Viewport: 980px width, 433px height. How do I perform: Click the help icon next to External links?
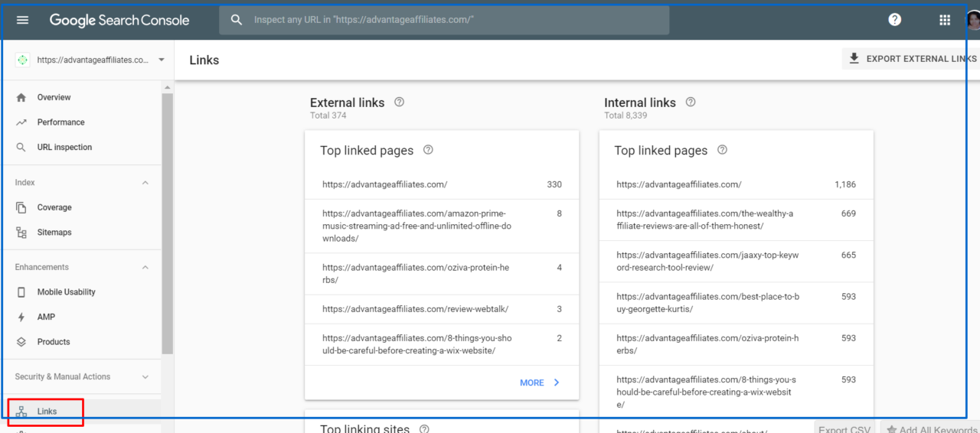tap(399, 102)
